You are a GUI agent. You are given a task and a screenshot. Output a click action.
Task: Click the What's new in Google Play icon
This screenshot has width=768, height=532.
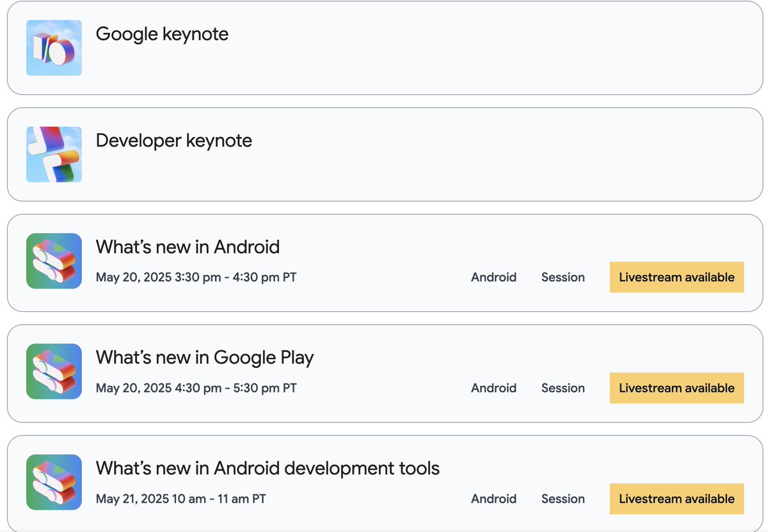tap(54, 371)
